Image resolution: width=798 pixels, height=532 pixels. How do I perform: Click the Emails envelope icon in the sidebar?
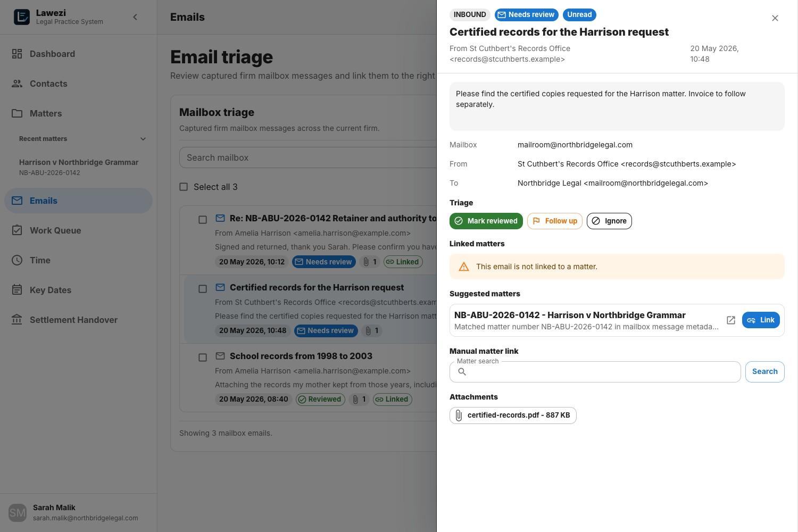coord(17,201)
